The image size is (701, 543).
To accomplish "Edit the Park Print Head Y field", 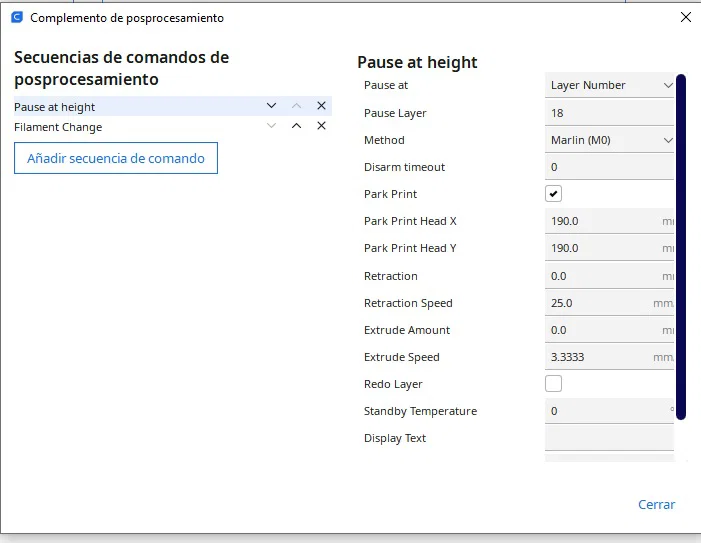I will [x=609, y=248].
